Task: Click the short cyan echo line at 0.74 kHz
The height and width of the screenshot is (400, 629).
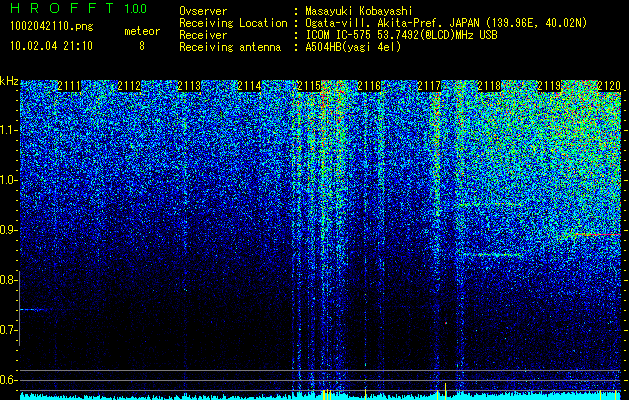Action: 33,309
